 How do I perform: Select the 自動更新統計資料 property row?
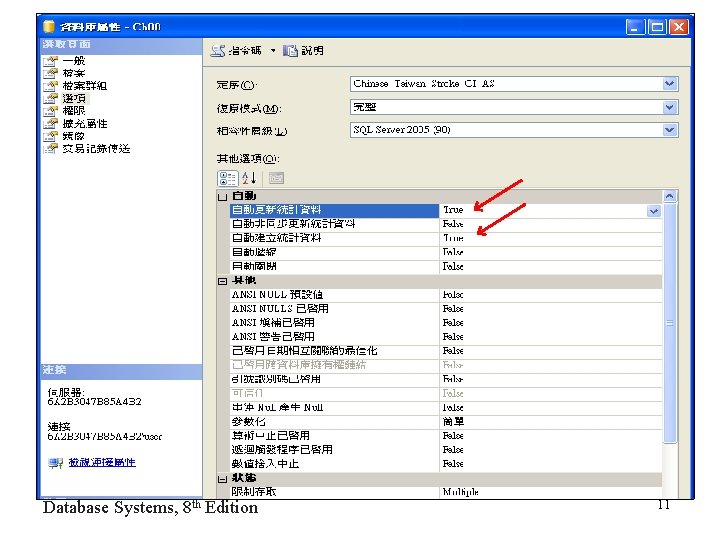click(x=445, y=210)
